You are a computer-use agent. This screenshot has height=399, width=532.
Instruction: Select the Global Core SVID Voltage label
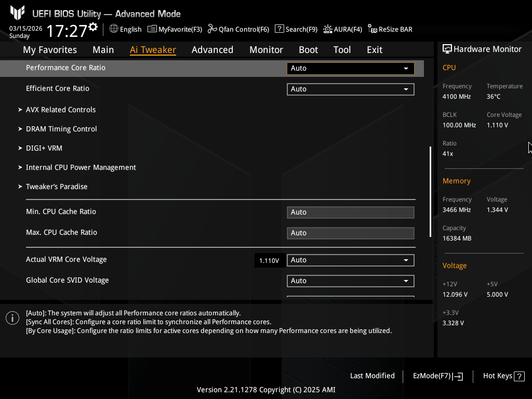[x=68, y=280]
